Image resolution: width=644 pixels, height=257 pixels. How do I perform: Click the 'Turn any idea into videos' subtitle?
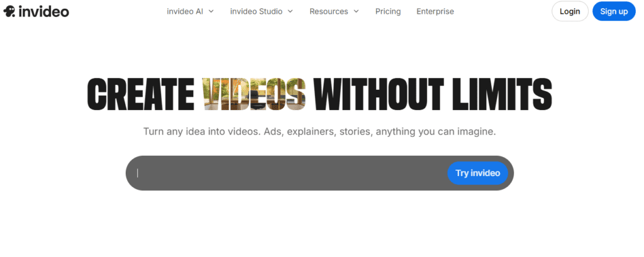pyautogui.click(x=319, y=132)
